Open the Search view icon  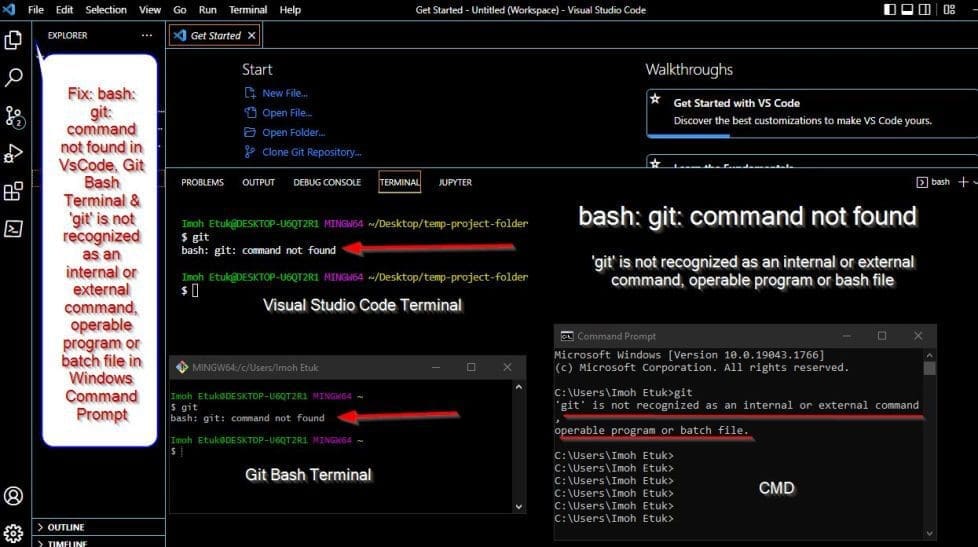pos(14,78)
